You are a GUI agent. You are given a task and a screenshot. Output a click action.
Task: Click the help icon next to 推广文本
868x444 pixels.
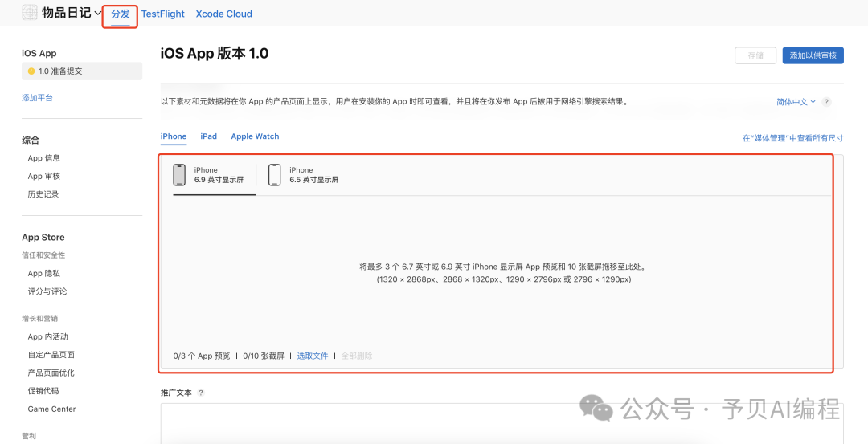point(201,393)
